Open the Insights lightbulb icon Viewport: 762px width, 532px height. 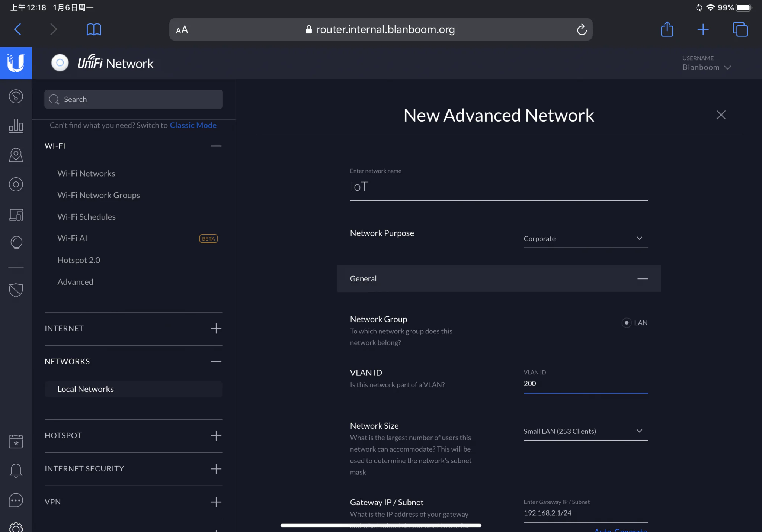[x=16, y=242]
